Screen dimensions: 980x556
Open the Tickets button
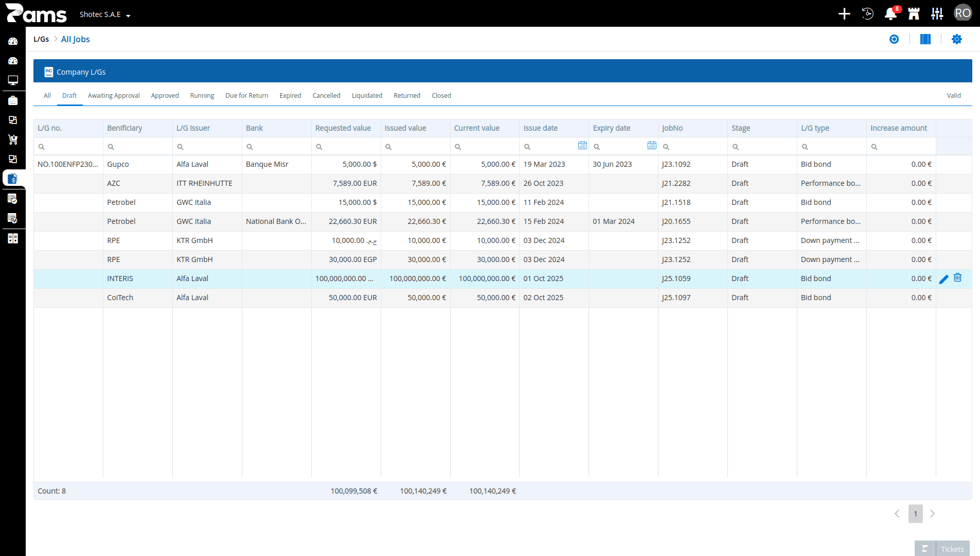click(x=942, y=549)
